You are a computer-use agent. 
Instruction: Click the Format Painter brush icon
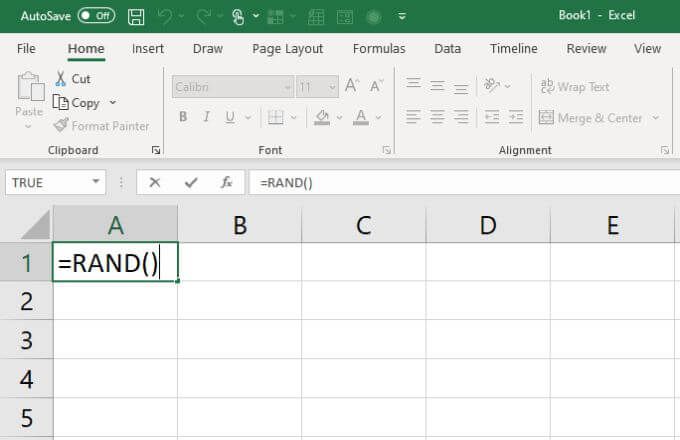click(61, 126)
